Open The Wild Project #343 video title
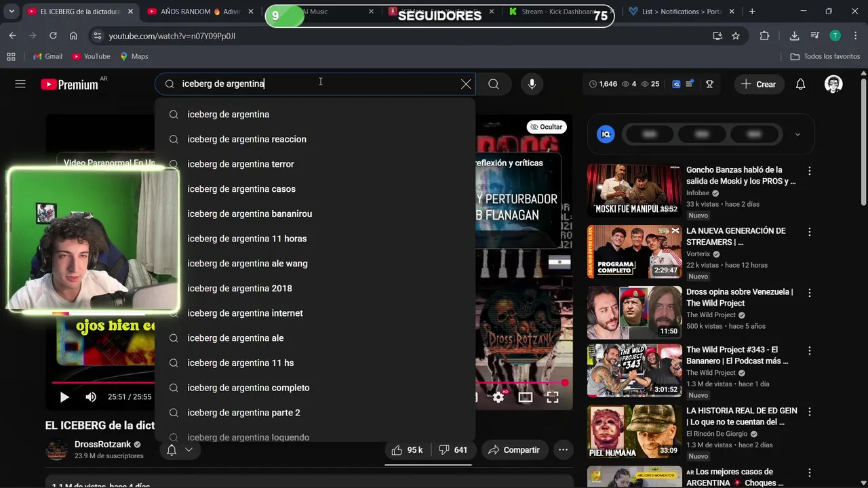The image size is (868, 488). pyautogui.click(x=737, y=356)
